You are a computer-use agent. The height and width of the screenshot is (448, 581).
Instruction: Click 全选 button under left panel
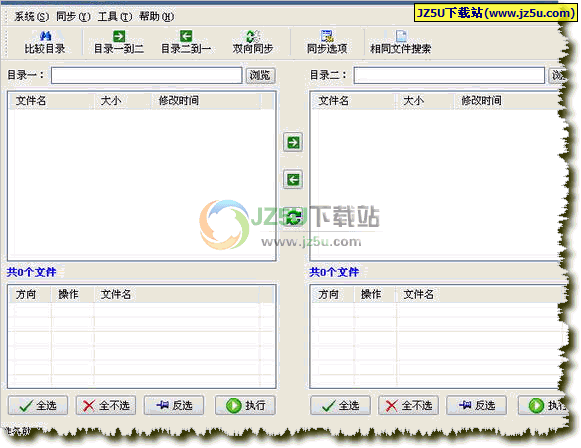[x=38, y=405]
